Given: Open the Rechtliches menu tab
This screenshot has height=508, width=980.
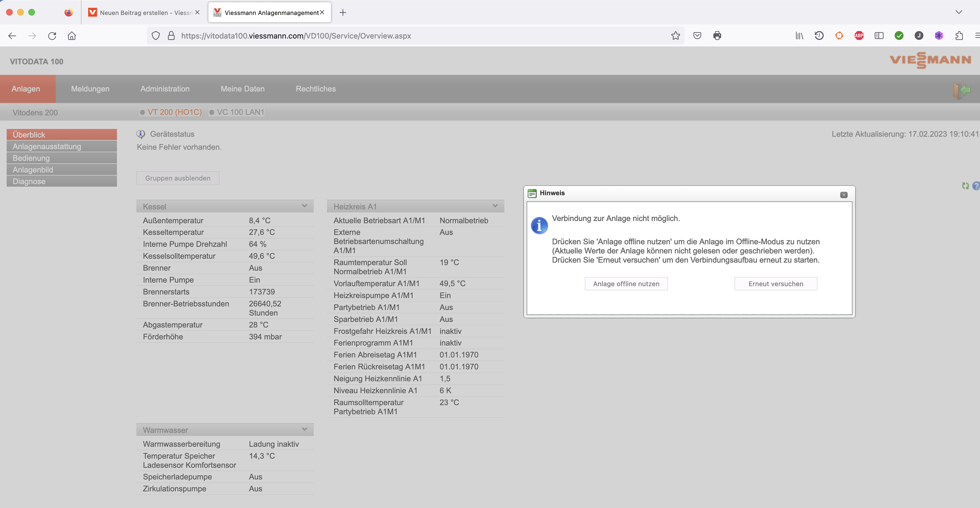Looking at the screenshot, I should tap(316, 89).
